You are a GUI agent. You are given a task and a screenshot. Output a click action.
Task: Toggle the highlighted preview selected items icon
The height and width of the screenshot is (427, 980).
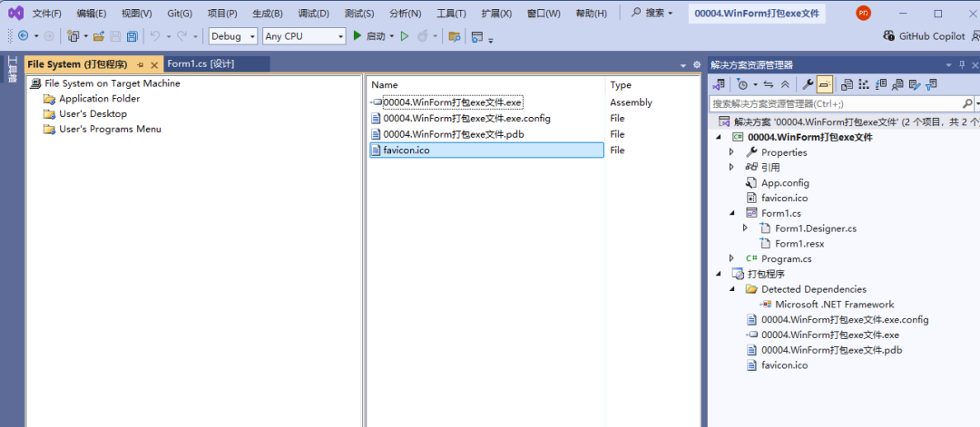(x=824, y=84)
